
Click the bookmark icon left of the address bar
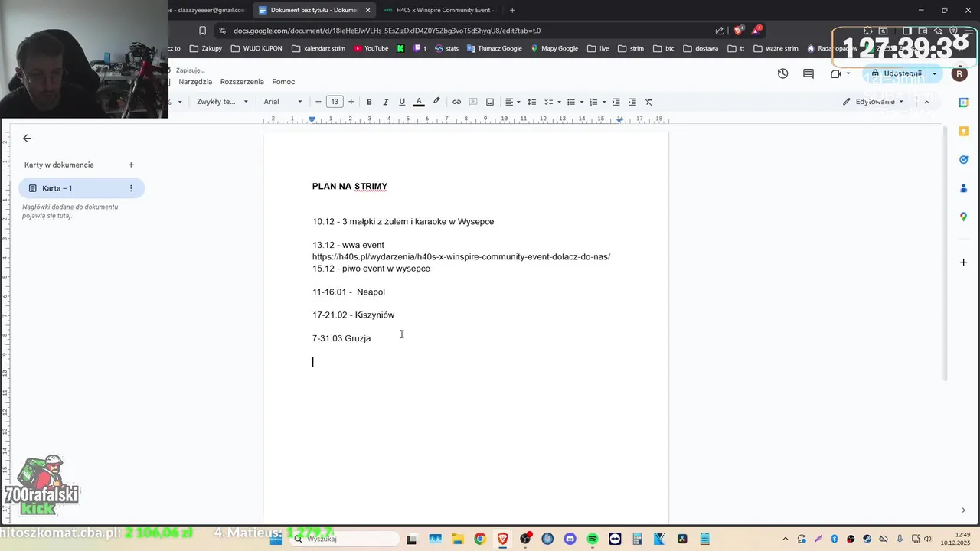pos(202,31)
